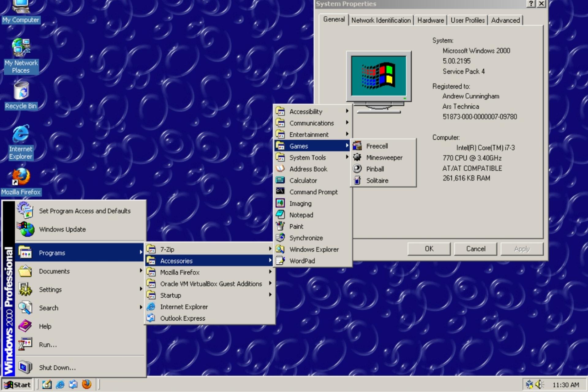Click the Outlook Express quick launch icon
Image resolution: width=588 pixels, height=392 pixels.
point(73,384)
